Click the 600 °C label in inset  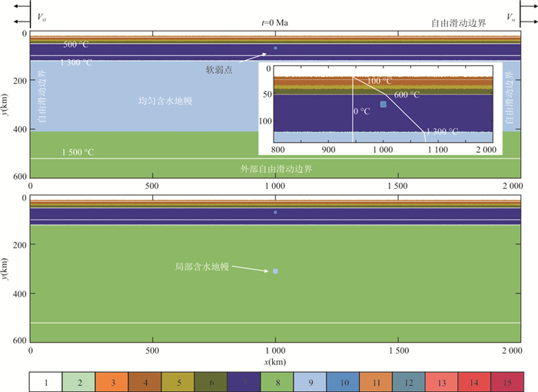pos(406,95)
